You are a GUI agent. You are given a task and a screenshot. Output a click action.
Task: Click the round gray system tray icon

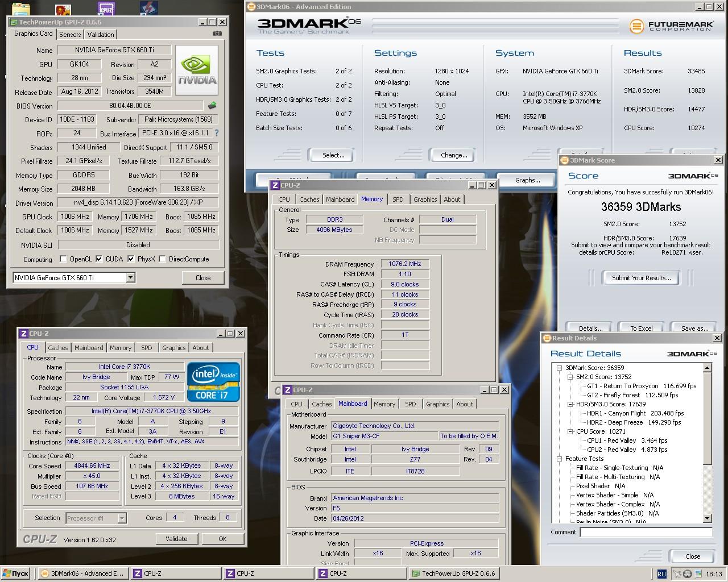pyautogui.click(x=687, y=574)
